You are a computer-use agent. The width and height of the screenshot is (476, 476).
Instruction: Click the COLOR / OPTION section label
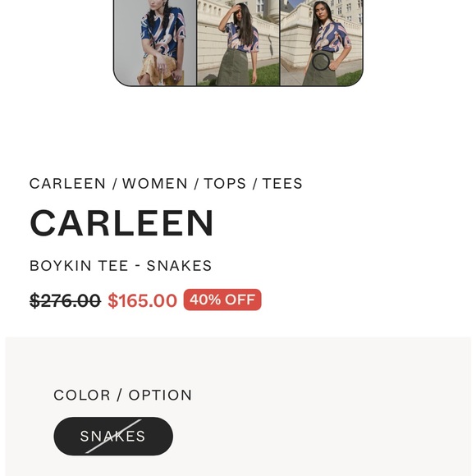122,395
